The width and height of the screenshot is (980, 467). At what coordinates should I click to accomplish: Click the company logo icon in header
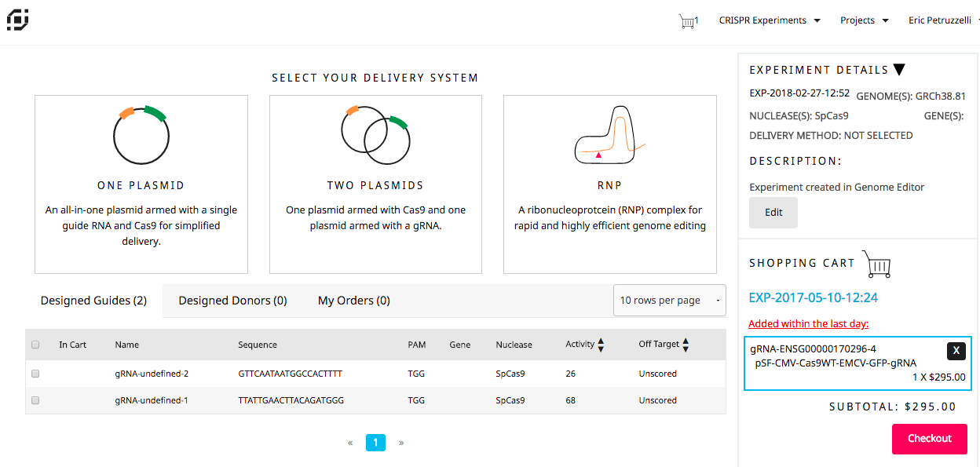(18, 20)
